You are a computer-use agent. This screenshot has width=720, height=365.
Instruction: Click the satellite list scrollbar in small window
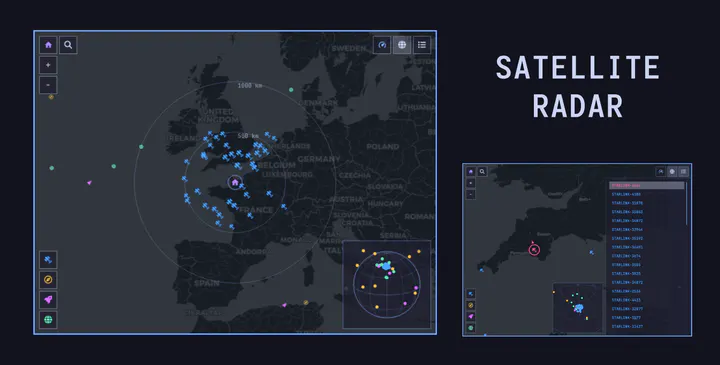686,203
